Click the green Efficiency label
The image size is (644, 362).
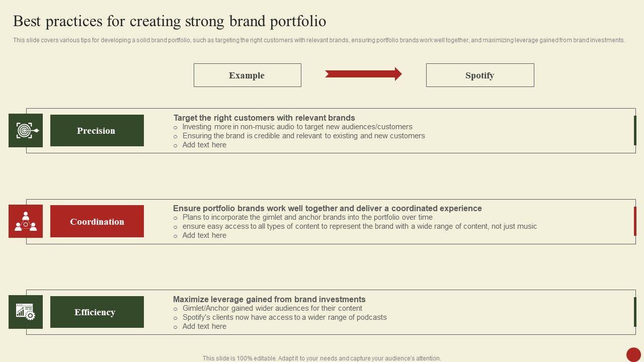97,312
